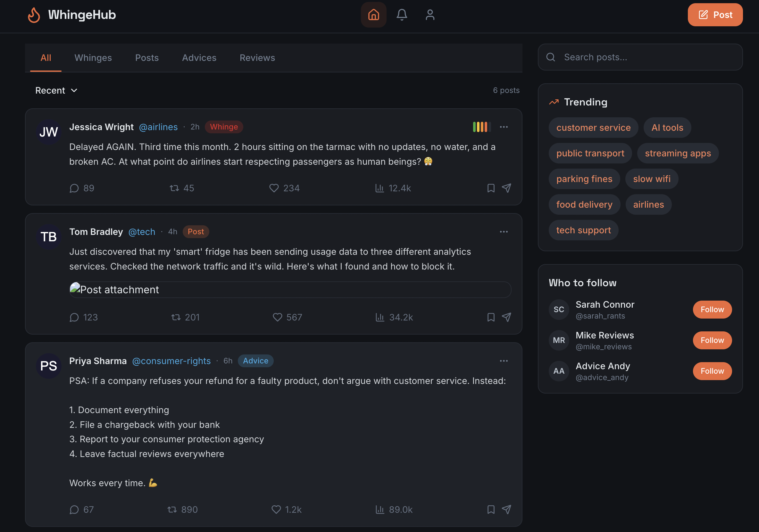Image resolution: width=759 pixels, height=532 pixels.
Task: Open more options on Jessica Wright's post
Action: pos(504,127)
